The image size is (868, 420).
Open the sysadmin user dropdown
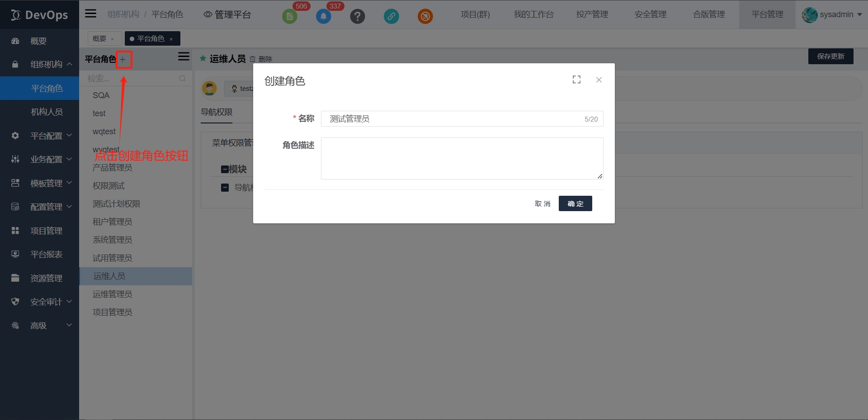[x=832, y=14]
